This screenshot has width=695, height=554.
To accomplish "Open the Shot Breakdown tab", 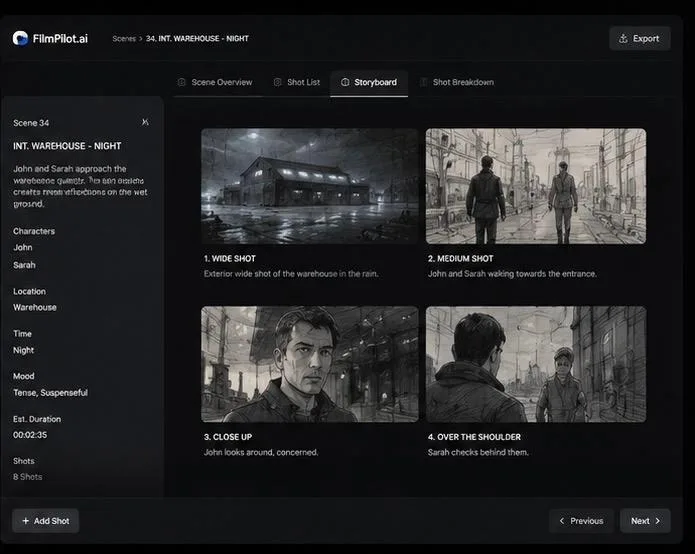I will point(457,82).
